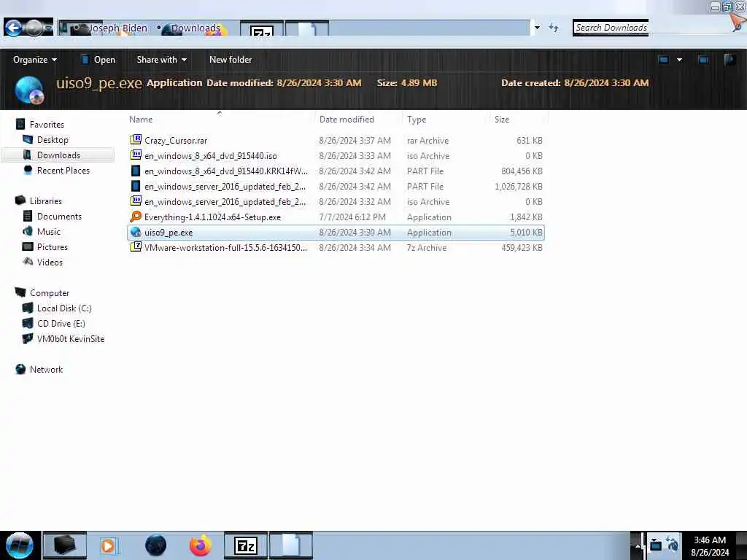
Task: Select Windows Server 2016 iso Archive icon
Action: click(x=136, y=201)
